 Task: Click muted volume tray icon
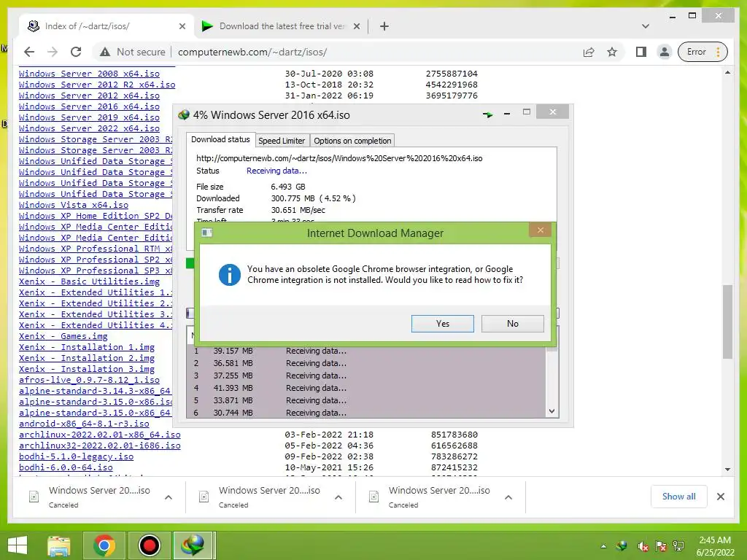[643, 545]
